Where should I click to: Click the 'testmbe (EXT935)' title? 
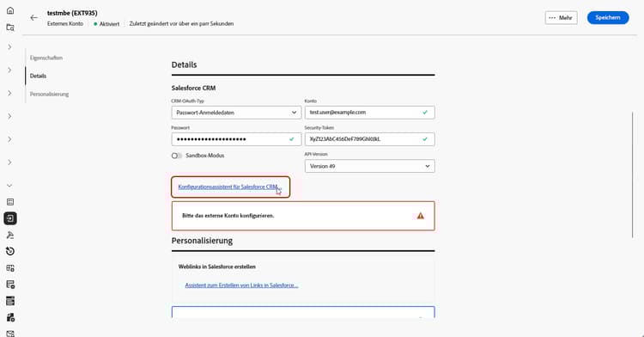coord(72,13)
